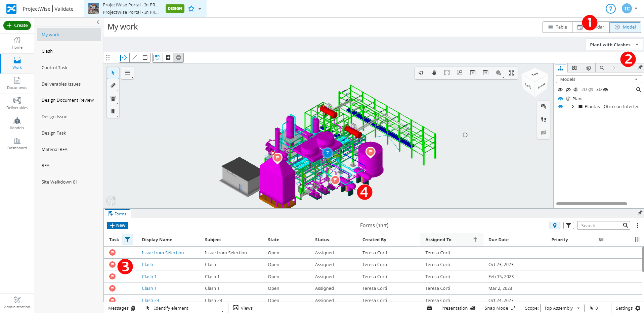Switch to Table view
The image size is (644, 313).
pyautogui.click(x=557, y=27)
